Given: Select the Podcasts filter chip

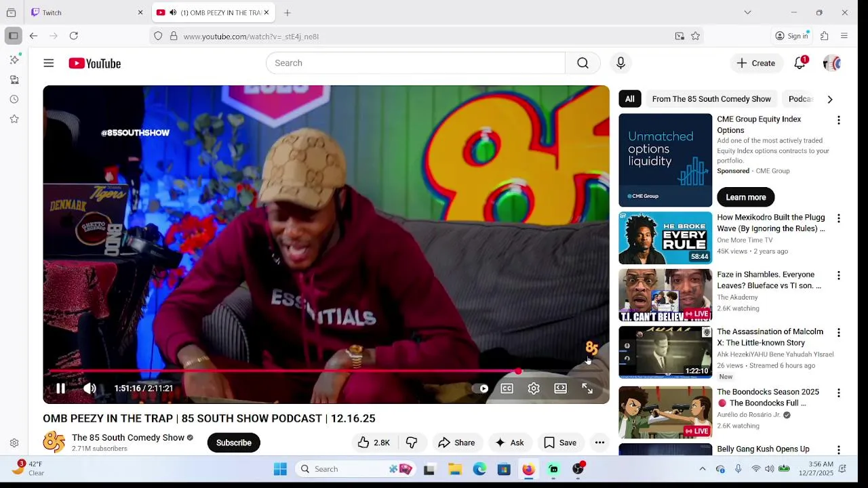Looking at the screenshot, I should coord(800,99).
